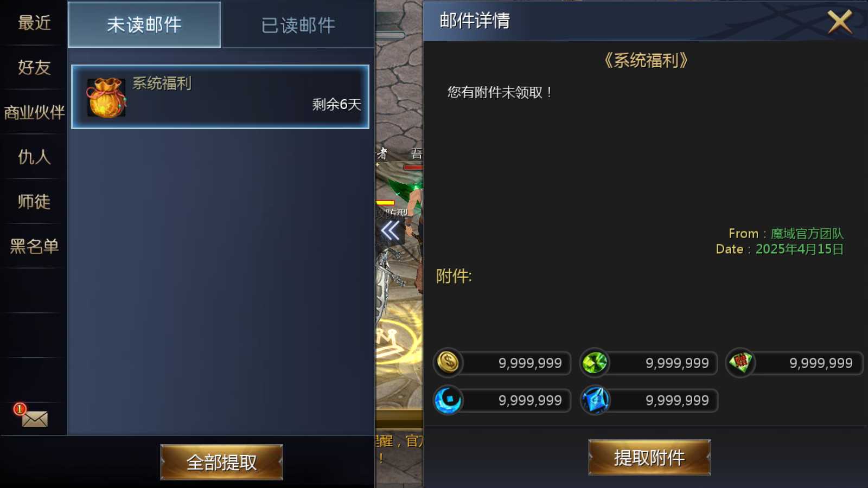Switch to 已读邮件 tab
Viewport: 868px width, 488px height.
click(298, 25)
